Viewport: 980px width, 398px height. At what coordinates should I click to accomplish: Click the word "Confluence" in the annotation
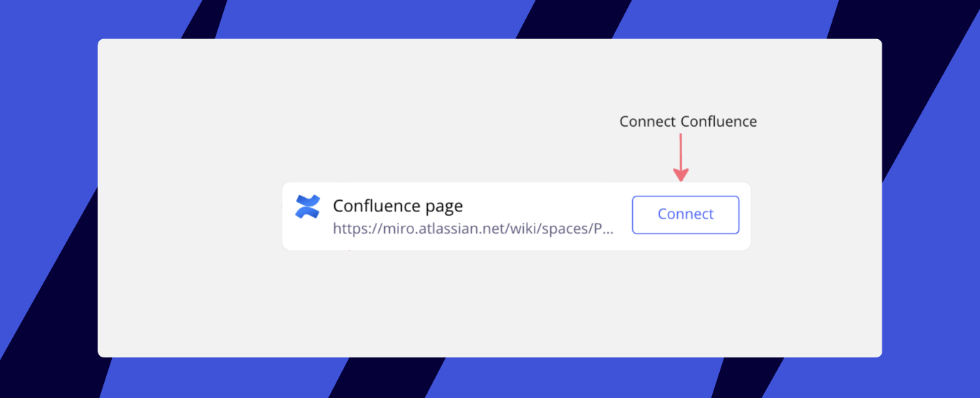coord(718,122)
